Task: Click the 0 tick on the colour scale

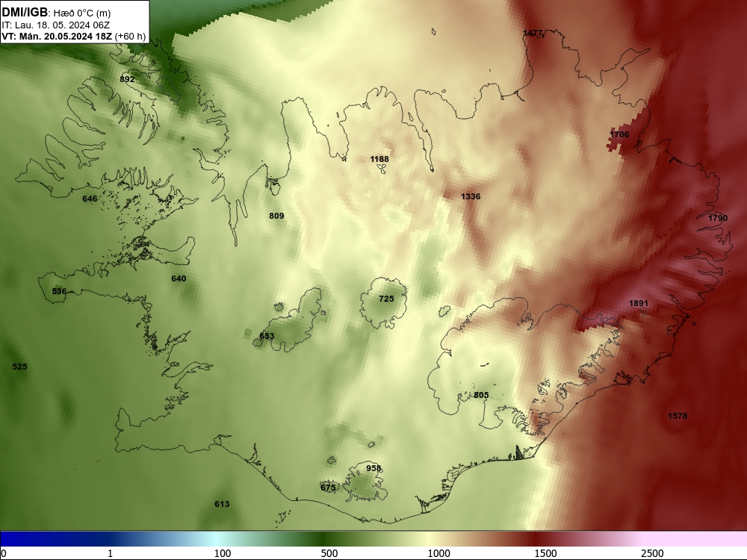Action: tap(4, 553)
